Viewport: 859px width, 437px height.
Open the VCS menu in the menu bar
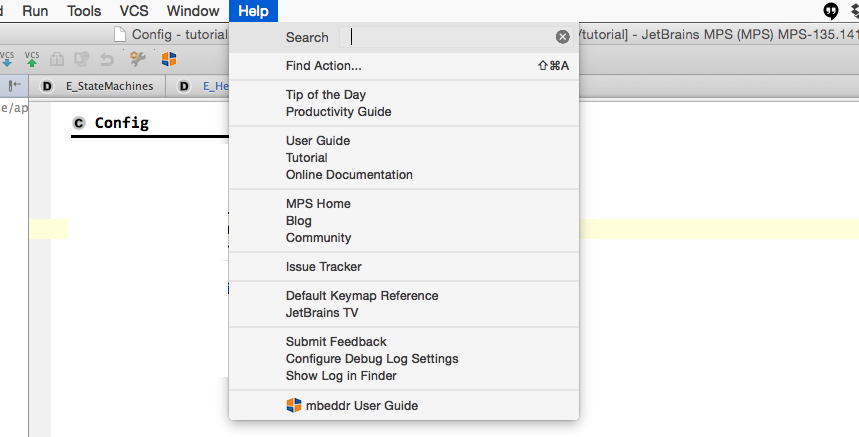(x=134, y=11)
